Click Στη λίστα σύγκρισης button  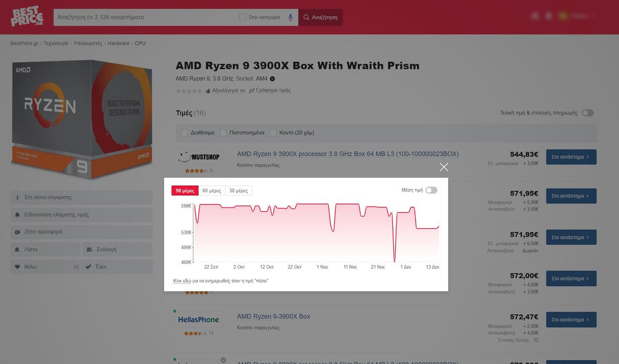coord(82,197)
